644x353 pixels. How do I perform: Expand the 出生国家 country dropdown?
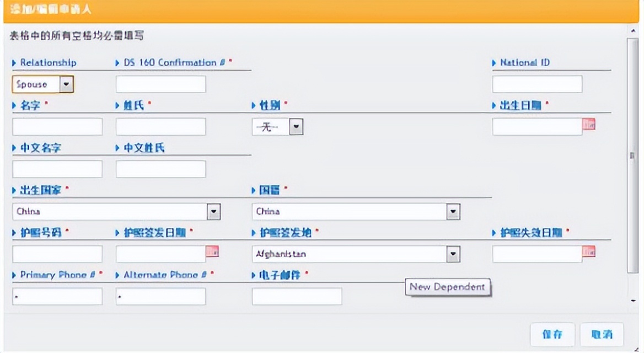pyautogui.click(x=213, y=211)
